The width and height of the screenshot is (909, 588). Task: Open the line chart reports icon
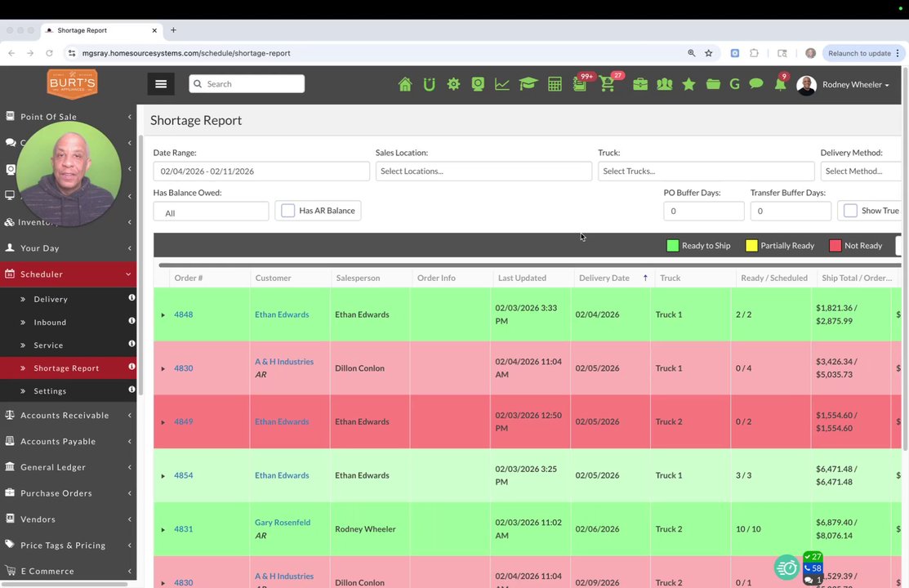coord(502,85)
